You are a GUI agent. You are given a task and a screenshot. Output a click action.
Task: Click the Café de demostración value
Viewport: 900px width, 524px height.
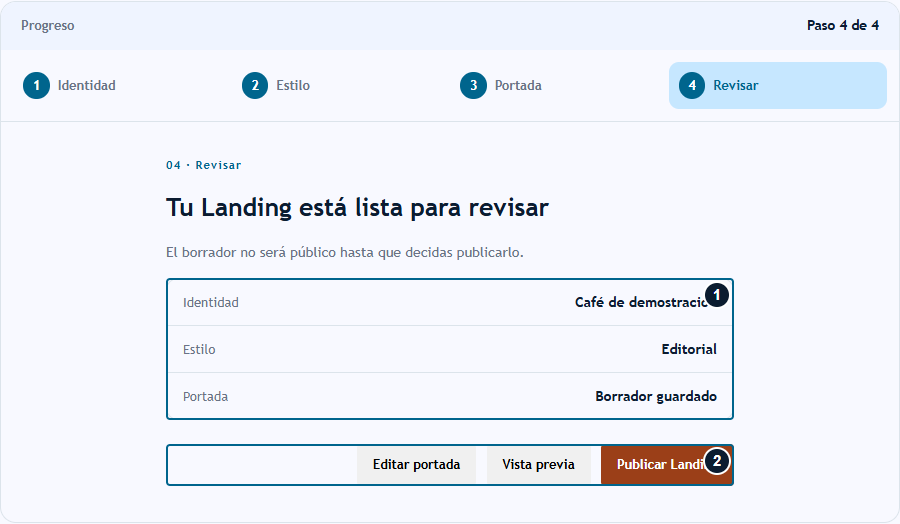click(646, 302)
